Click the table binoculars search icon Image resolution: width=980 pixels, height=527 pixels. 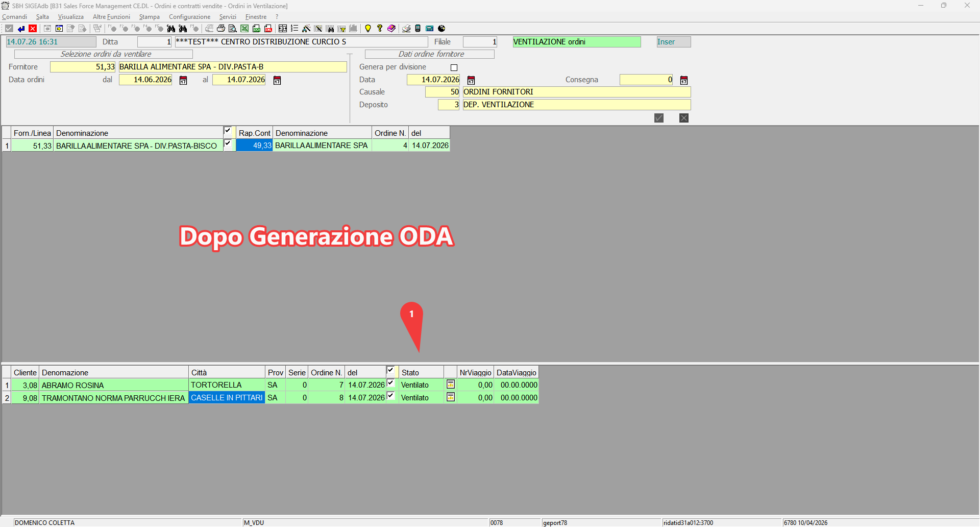[330, 29]
